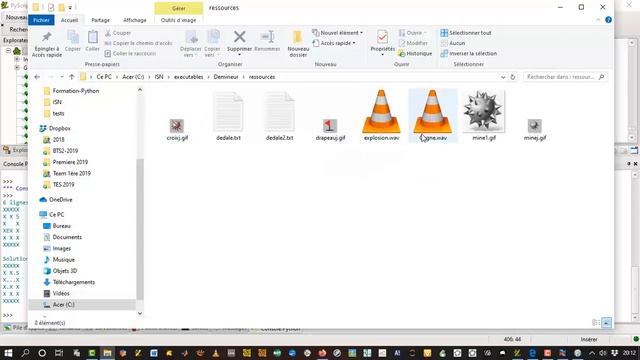Image resolution: width=640 pixels, height=360 pixels.
Task: Open Explorer help icon
Action: 608,20
